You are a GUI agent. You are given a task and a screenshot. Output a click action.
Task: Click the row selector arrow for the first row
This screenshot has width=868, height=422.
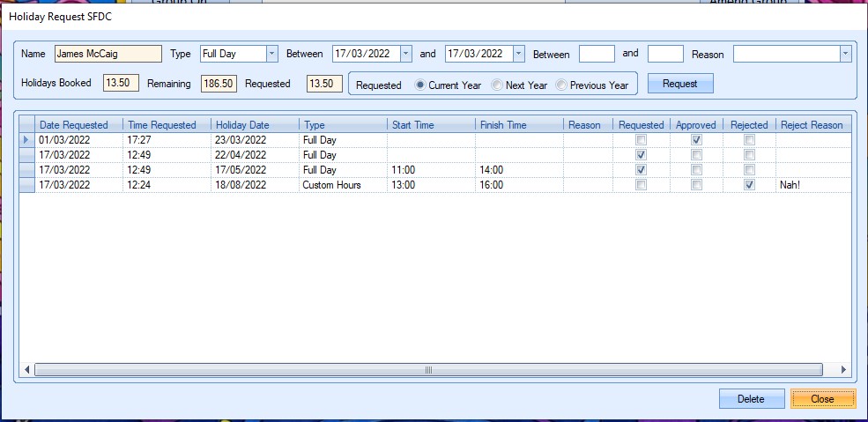(26, 140)
